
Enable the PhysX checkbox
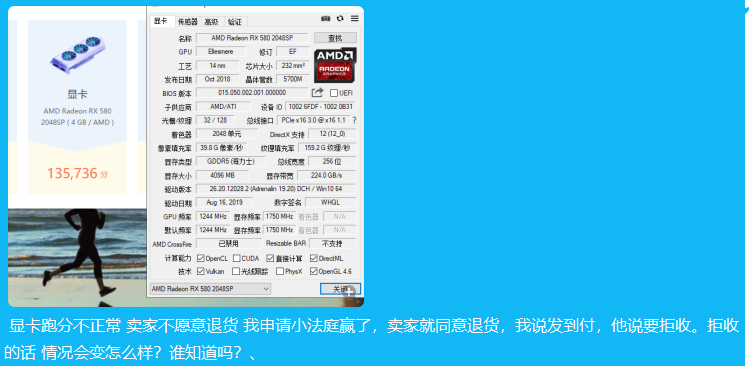click(280, 271)
